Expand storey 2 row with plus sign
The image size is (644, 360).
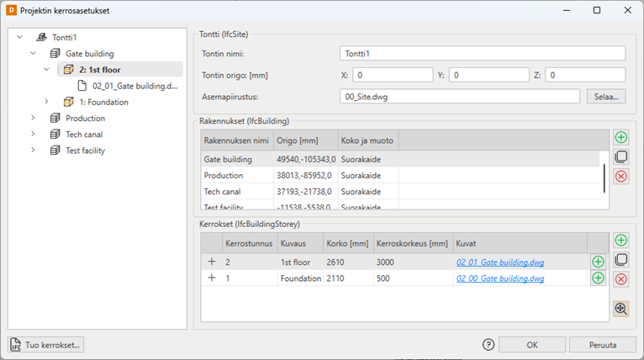[x=211, y=262]
